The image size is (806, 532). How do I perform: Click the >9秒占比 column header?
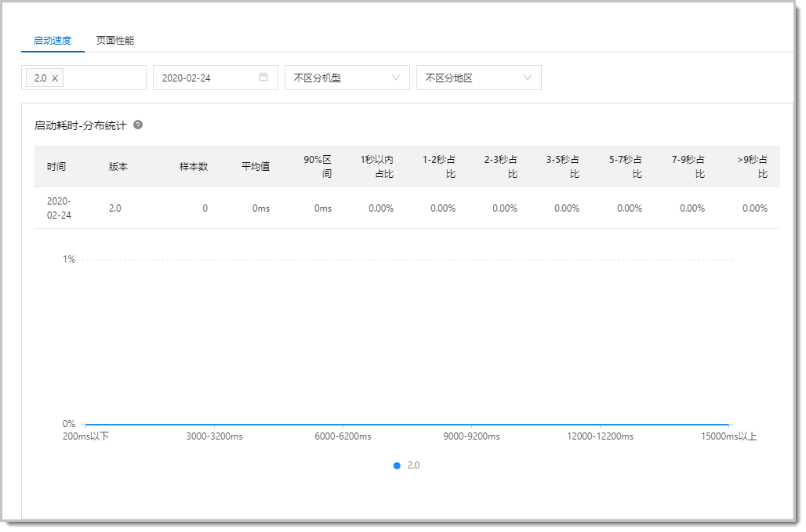[x=753, y=166]
